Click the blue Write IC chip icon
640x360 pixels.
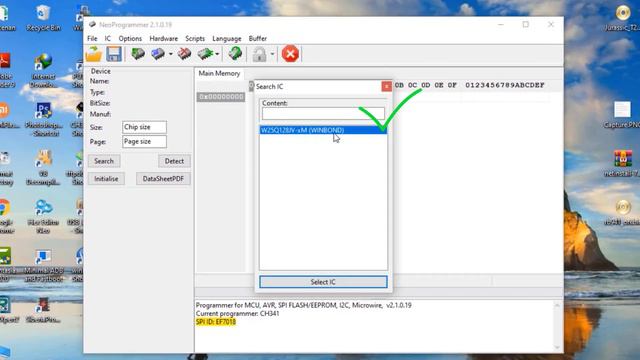pos(158,54)
